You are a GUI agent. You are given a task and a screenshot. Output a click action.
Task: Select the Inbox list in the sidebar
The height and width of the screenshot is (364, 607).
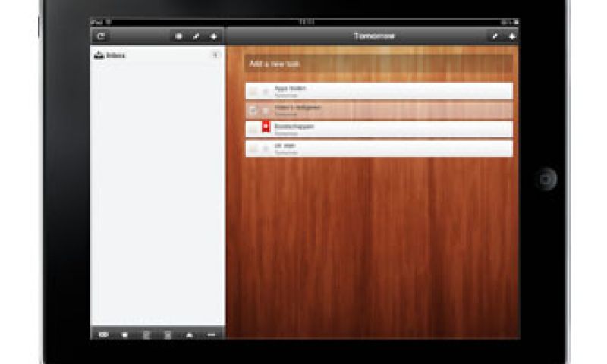tap(158, 55)
